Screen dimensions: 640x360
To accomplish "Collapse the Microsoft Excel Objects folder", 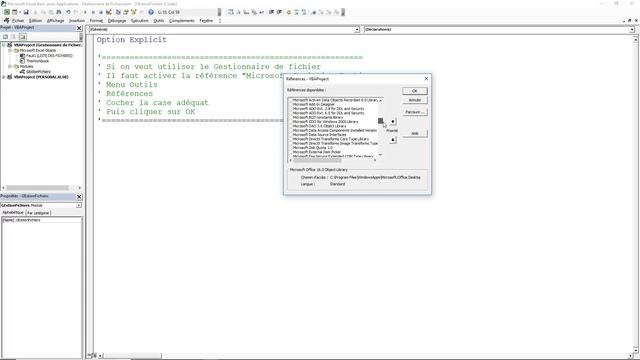I will [x=10, y=50].
